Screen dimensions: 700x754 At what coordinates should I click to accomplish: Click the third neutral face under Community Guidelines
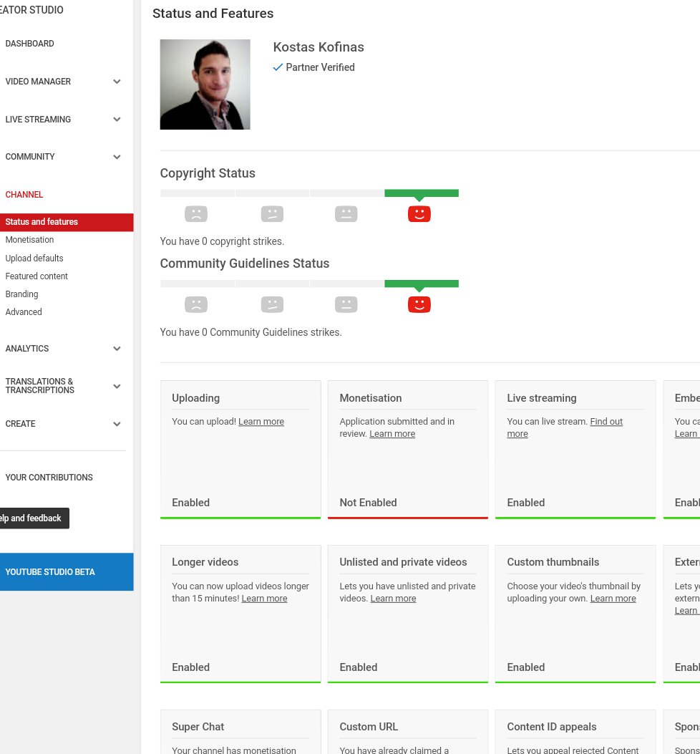(x=346, y=304)
